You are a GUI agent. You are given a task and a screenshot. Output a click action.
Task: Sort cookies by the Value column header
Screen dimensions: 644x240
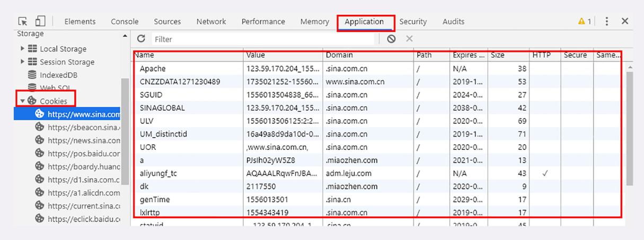pos(284,55)
